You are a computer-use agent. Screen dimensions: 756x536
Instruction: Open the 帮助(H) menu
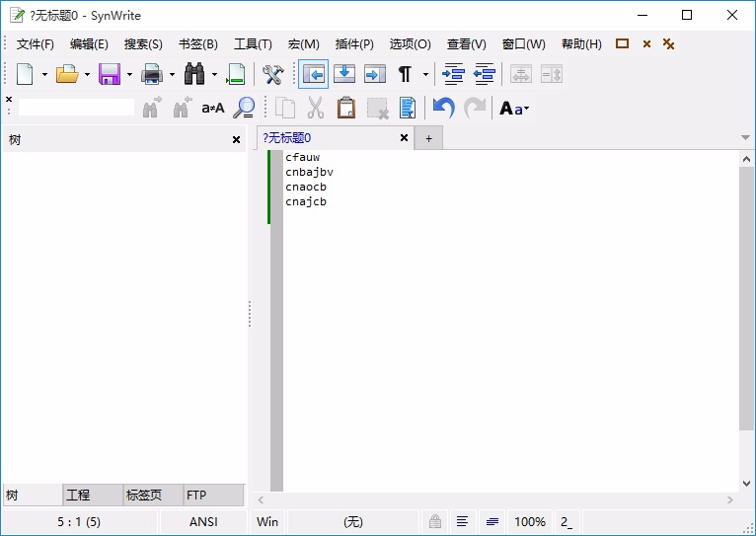[581, 44]
